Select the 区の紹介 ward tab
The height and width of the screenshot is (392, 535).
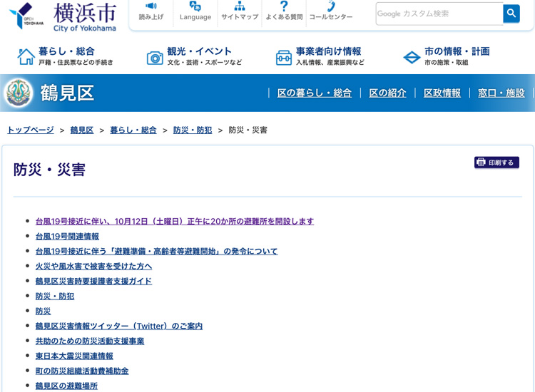click(x=387, y=93)
